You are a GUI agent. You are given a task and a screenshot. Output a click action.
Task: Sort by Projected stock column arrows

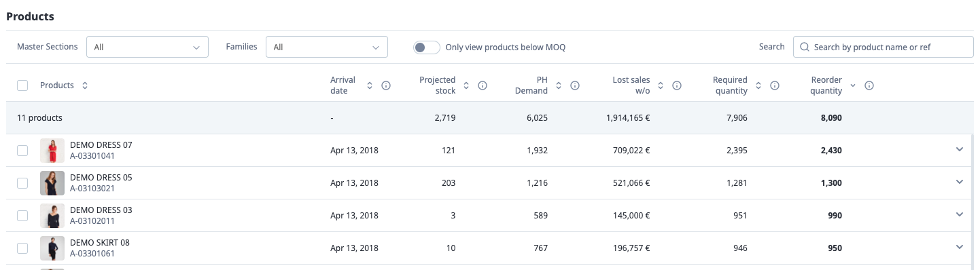click(x=466, y=85)
